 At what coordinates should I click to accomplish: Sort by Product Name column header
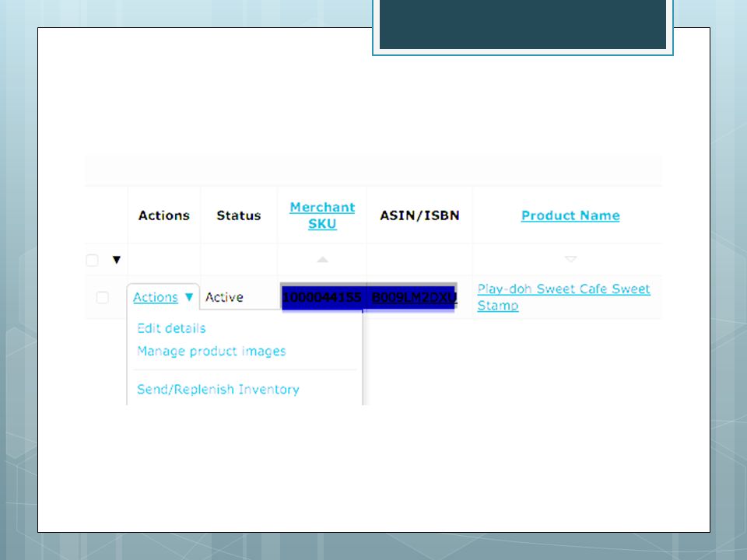(x=570, y=215)
